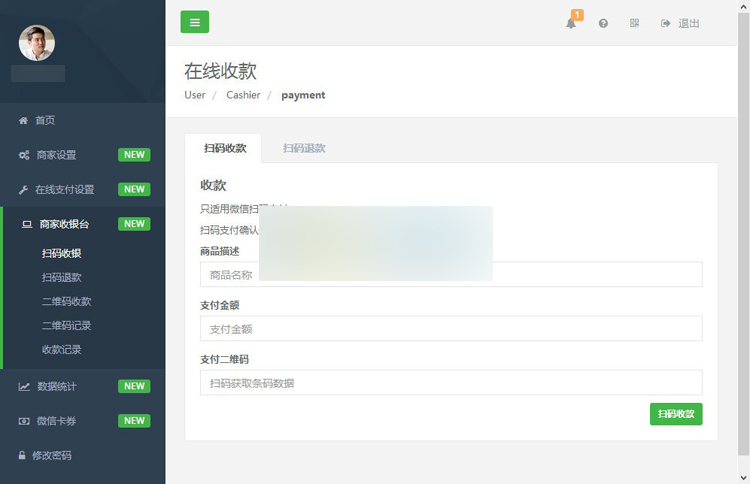
Task: Click the lock icon for 修改密码
Action: (x=23, y=455)
